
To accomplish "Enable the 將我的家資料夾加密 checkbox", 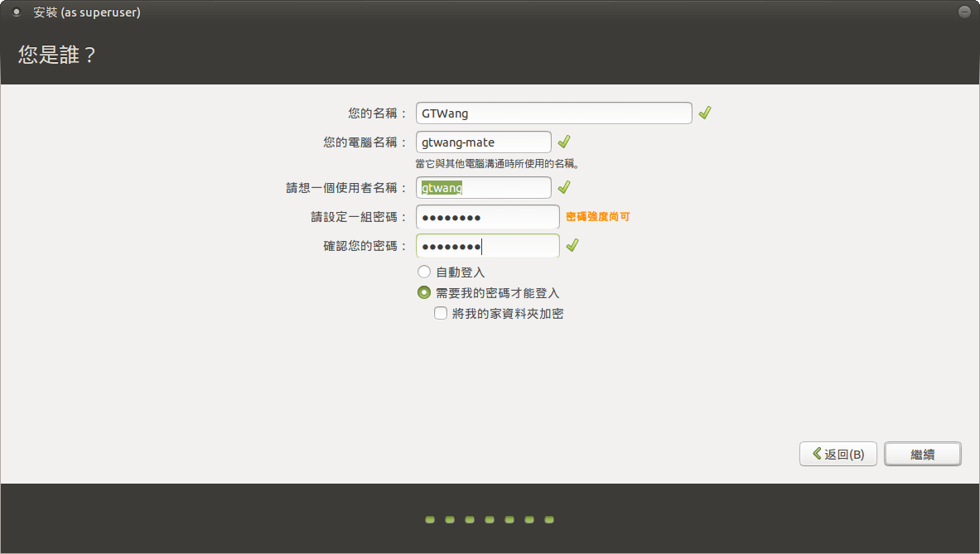I will tap(441, 313).
